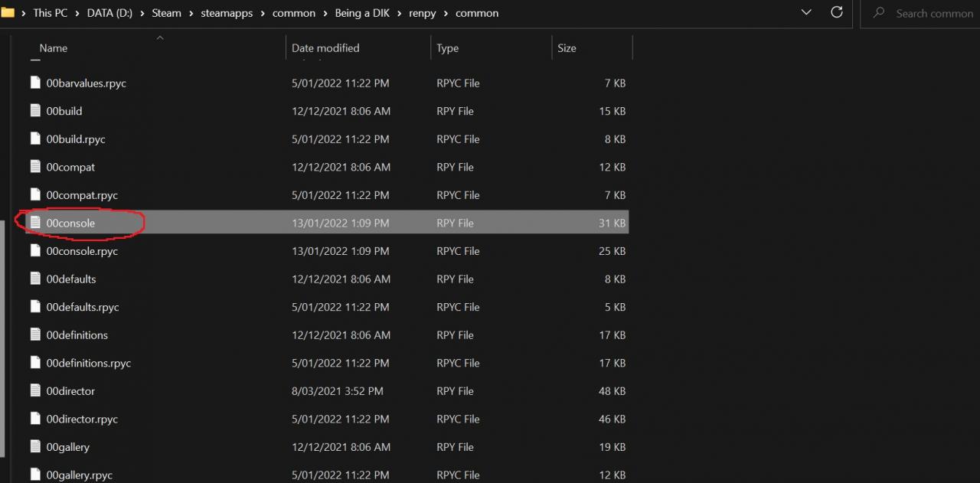
Task: Click the 00compat file icon
Action: (x=35, y=167)
